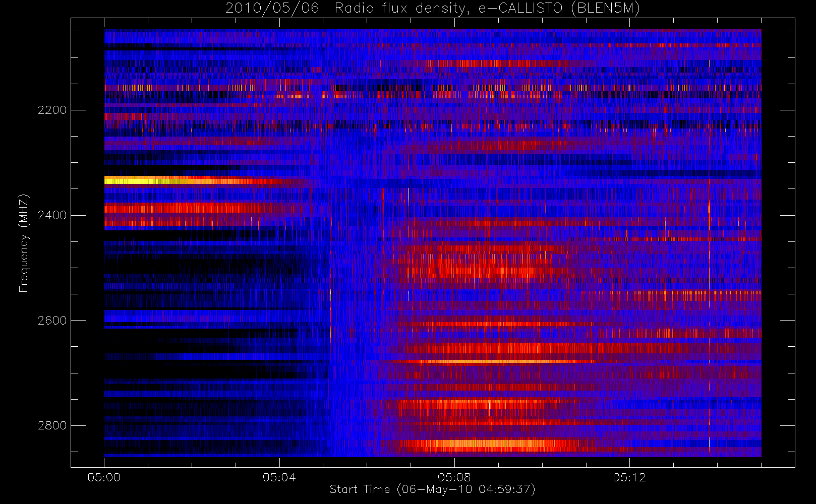Click the 05:04 time tick label
816x504 pixels.
279,477
